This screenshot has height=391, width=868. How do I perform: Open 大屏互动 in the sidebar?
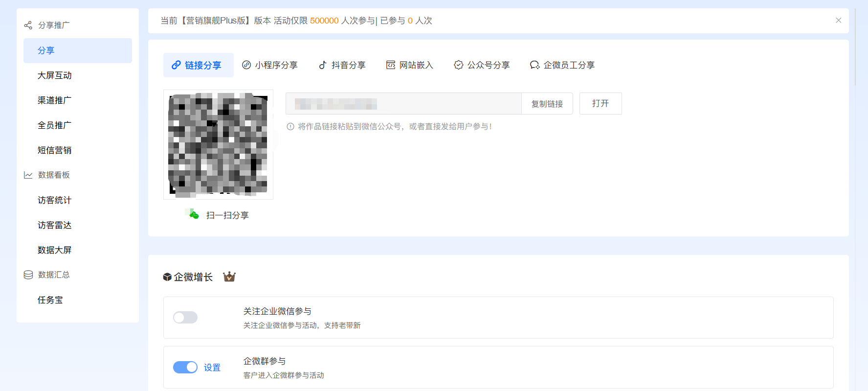pos(55,75)
